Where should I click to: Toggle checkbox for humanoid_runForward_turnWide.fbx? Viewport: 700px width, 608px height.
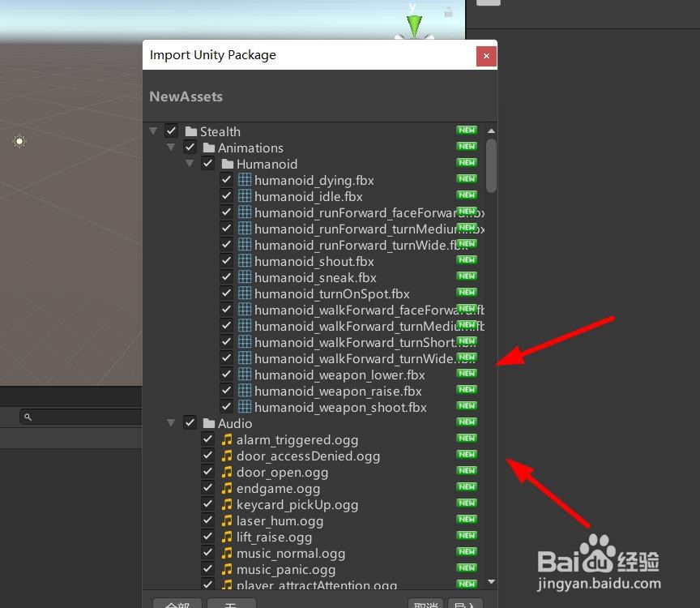click(x=226, y=244)
